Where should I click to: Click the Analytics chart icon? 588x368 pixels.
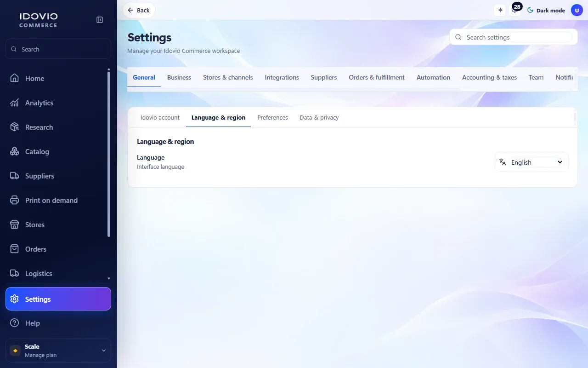click(15, 103)
